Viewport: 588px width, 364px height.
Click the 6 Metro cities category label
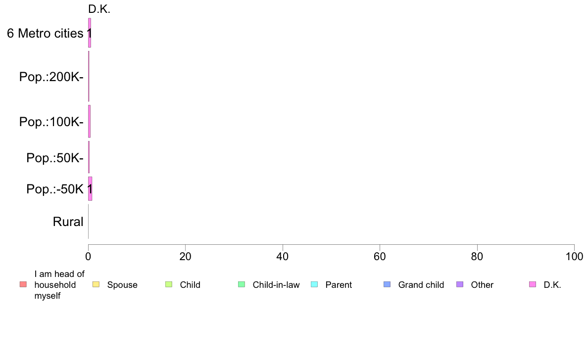click(45, 33)
